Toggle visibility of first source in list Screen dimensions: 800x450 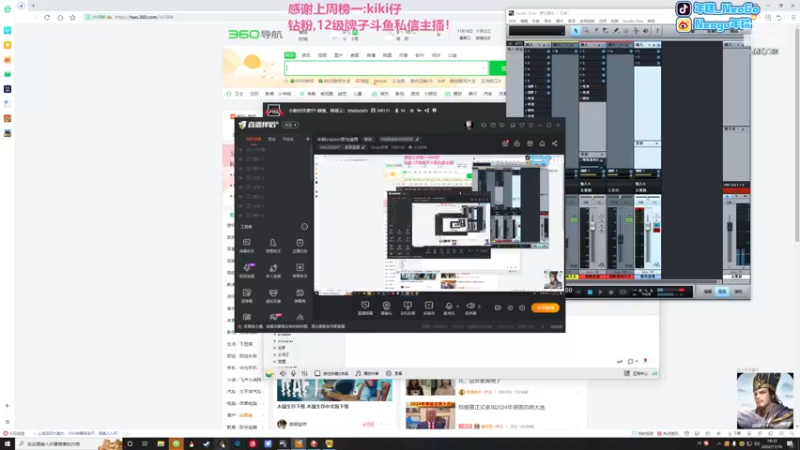[241, 149]
